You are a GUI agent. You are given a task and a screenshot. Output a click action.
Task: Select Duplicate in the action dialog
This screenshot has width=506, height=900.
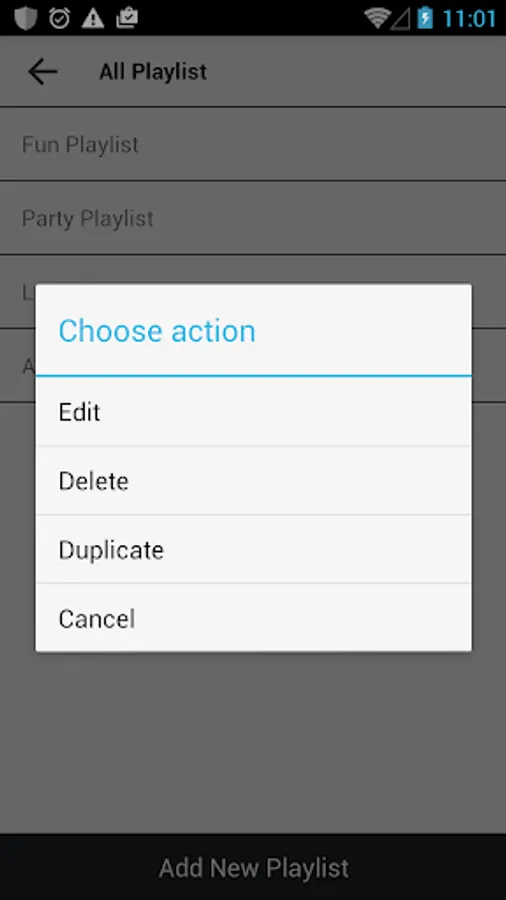coord(254,549)
